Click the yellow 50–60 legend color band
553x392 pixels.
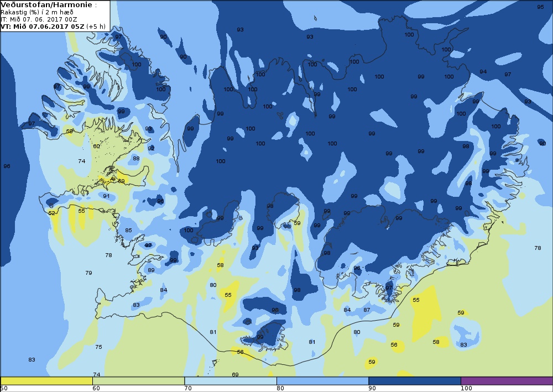46,381
